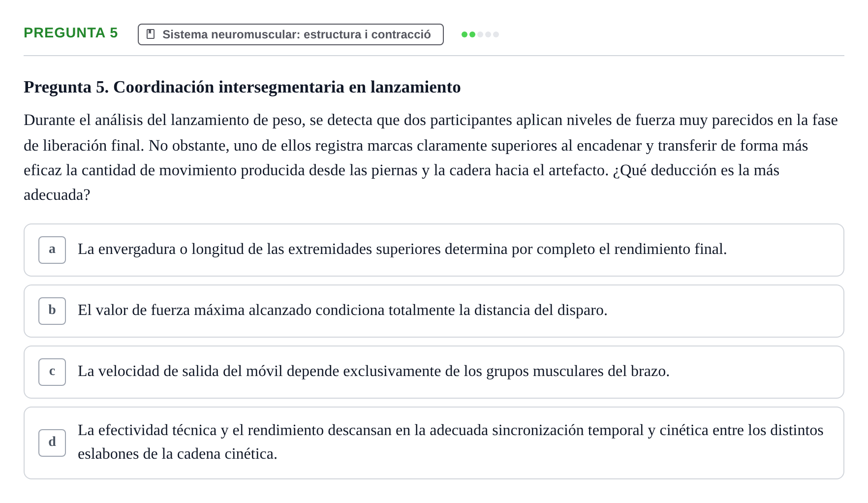Click the letter badge 'a'
This screenshot has width=868, height=503.
pos(52,250)
